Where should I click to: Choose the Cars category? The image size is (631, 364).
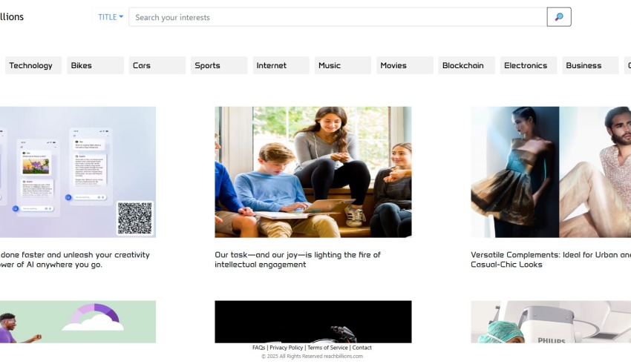[x=157, y=65]
